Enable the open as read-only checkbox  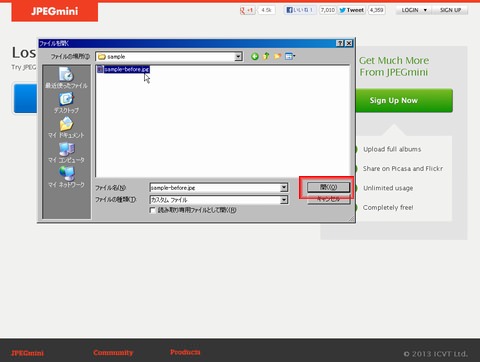[x=153, y=210]
